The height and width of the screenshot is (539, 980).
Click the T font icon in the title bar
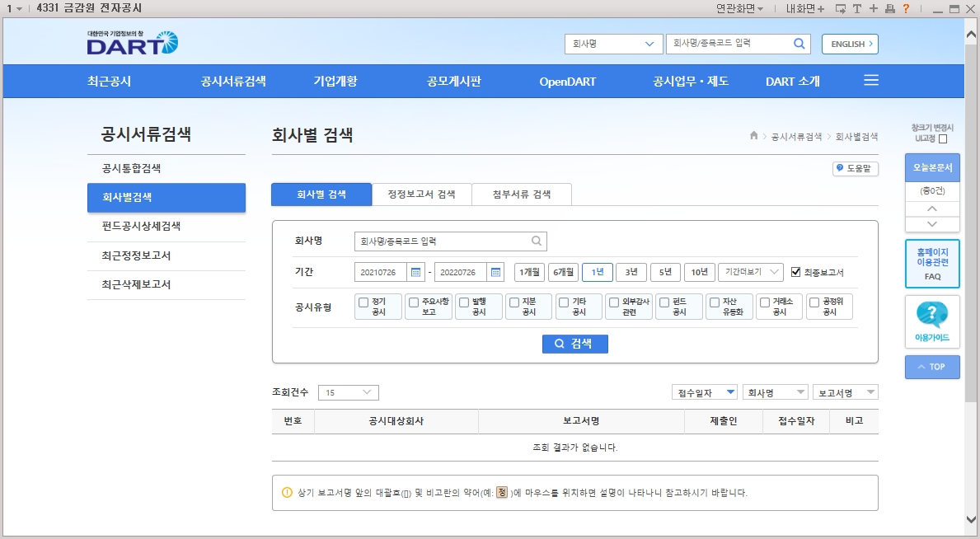coord(857,9)
